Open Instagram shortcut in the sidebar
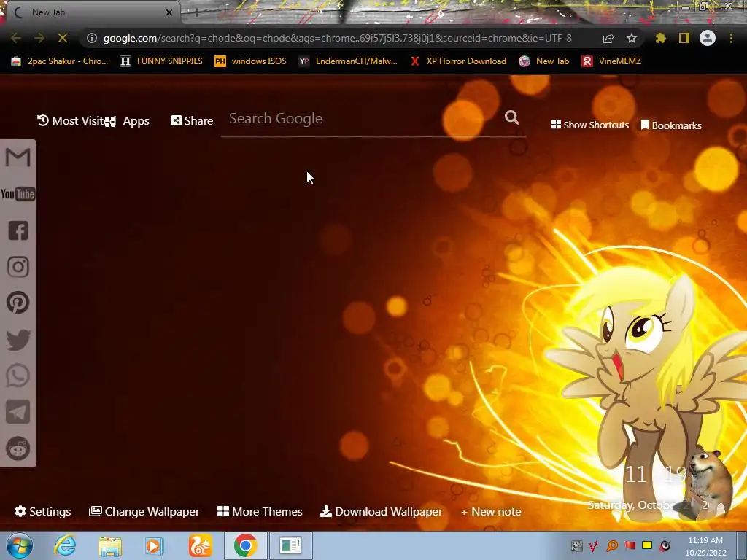Screen dimensions: 747x560 click(18, 267)
